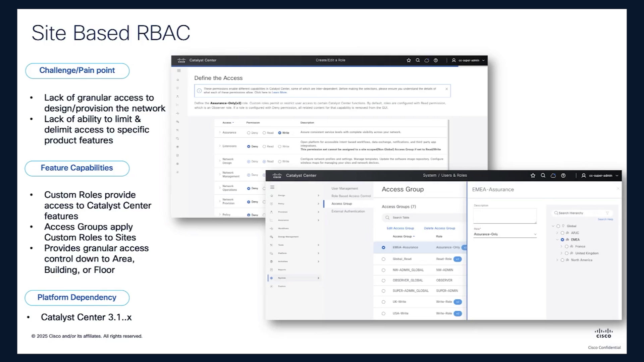Select the UK-Write access group radio
644x362 pixels.
pos(383,302)
